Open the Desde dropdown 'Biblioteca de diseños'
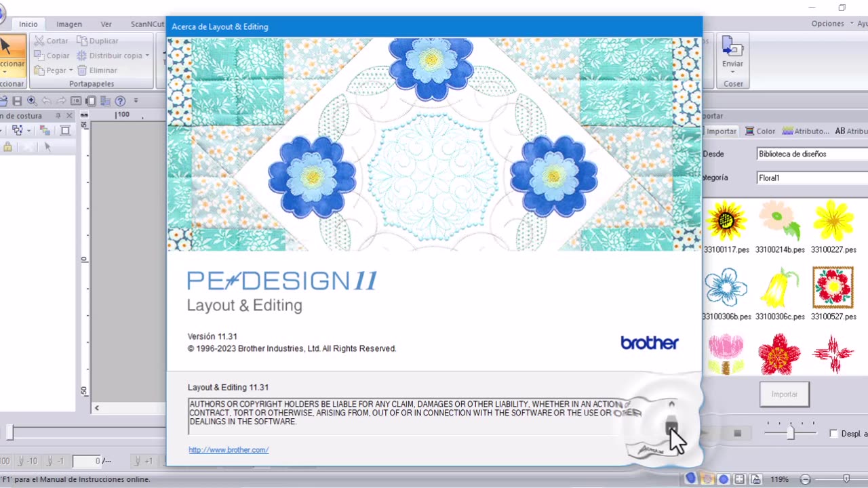This screenshot has width=868, height=488. (x=812, y=154)
